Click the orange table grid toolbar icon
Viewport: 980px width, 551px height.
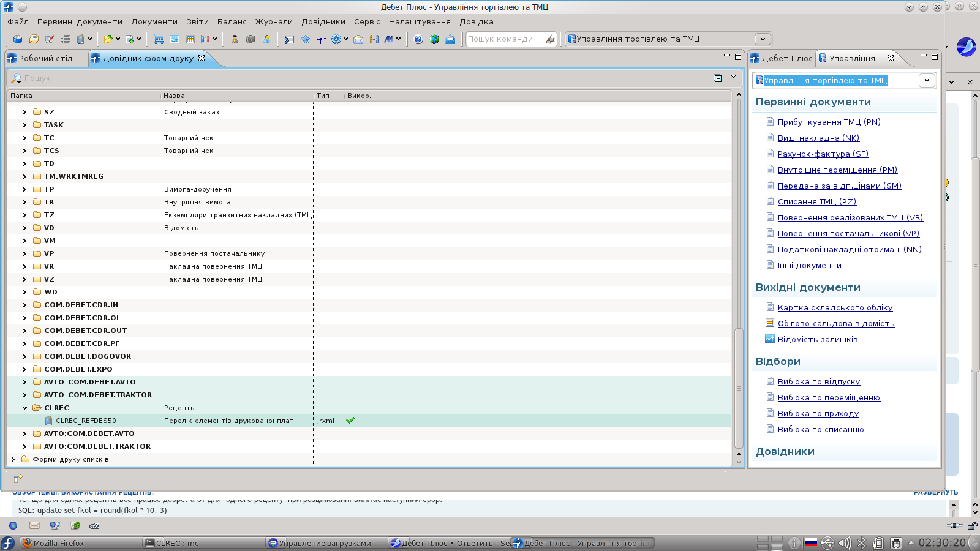[x=190, y=39]
